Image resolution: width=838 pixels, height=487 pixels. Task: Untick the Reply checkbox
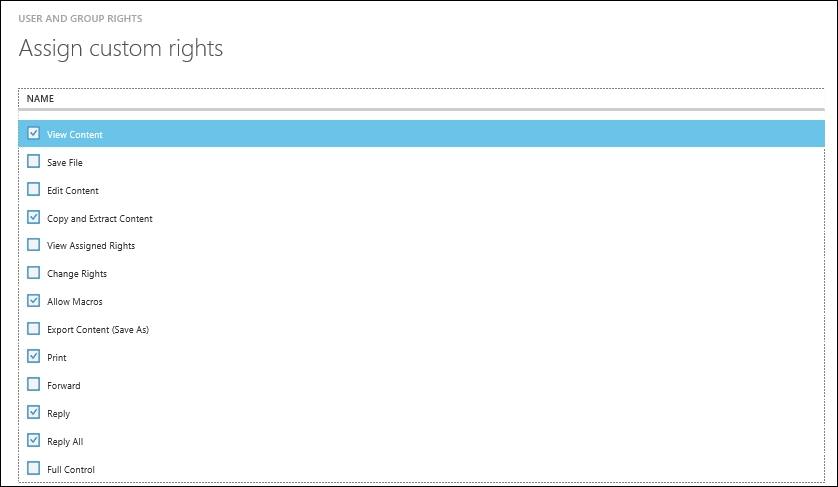(33, 412)
